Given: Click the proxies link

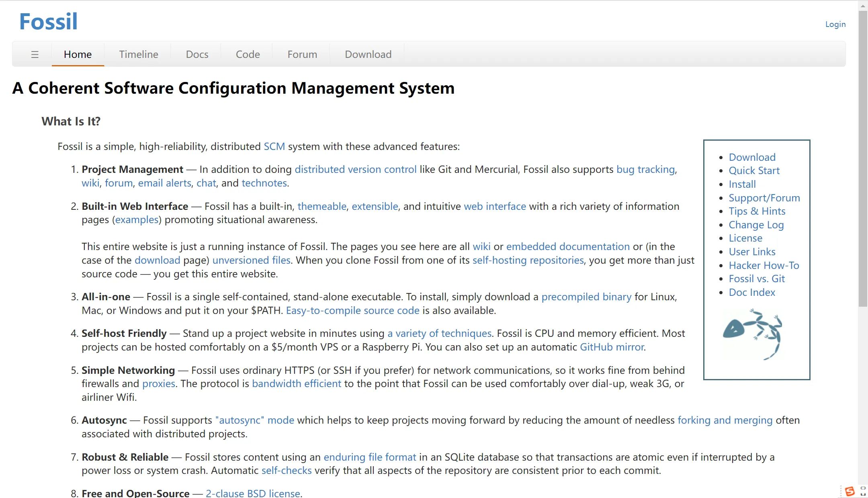Looking at the screenshot, I should tap(158, 383).
